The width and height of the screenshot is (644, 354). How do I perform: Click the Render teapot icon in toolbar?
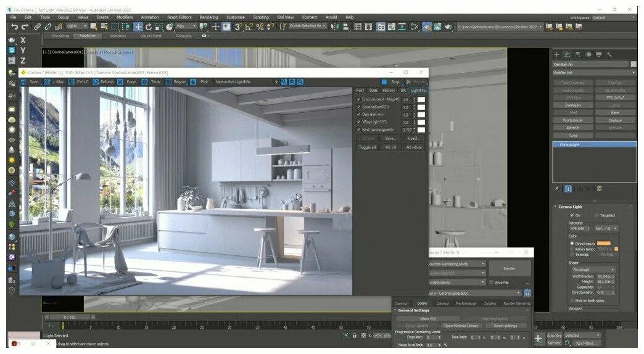tap(448, 27)
